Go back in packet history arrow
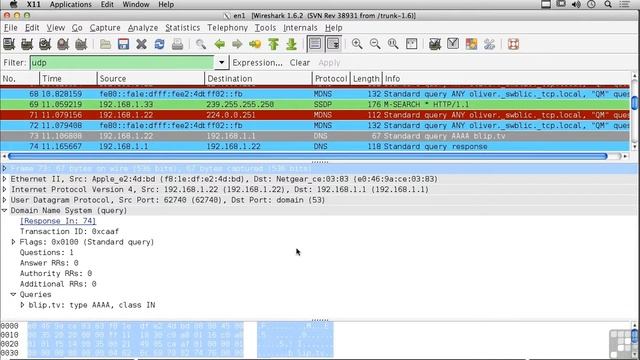 tap(219, 44)
